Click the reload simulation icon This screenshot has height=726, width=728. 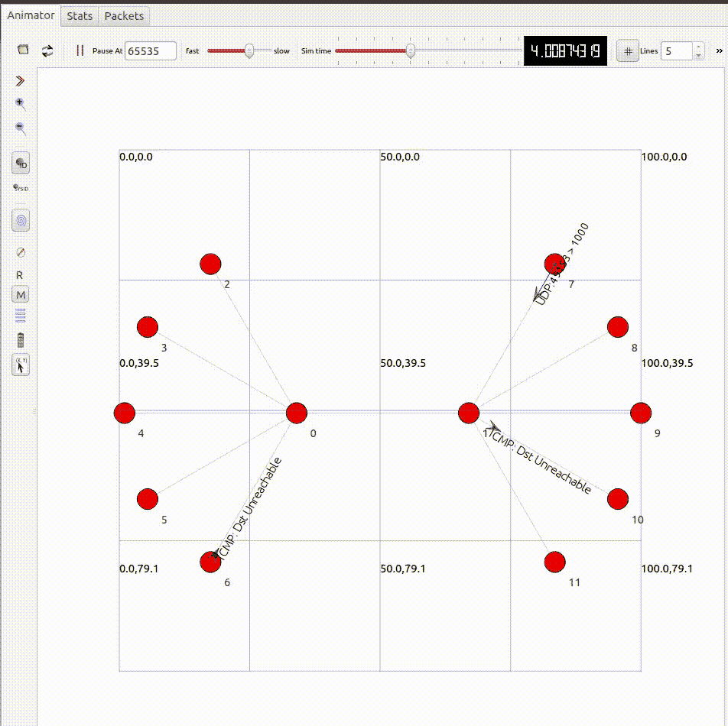47,50
